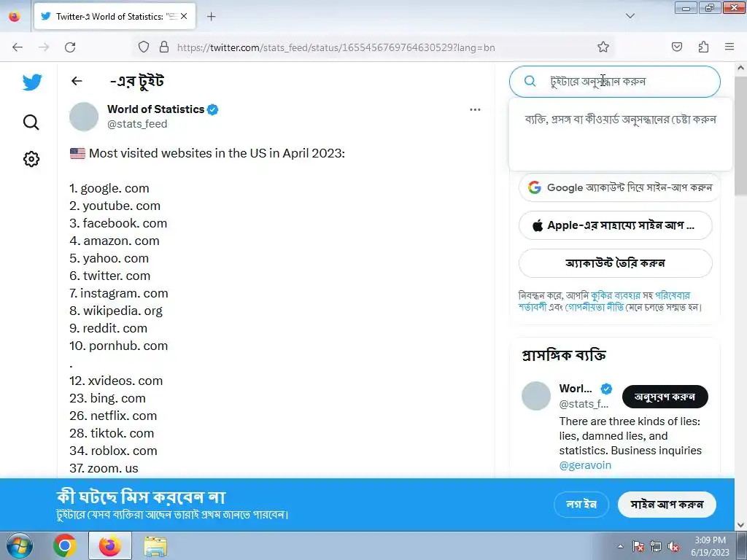Click the create account button
Image resolution: width=747 pixels, height=560 pixels.
616,262
